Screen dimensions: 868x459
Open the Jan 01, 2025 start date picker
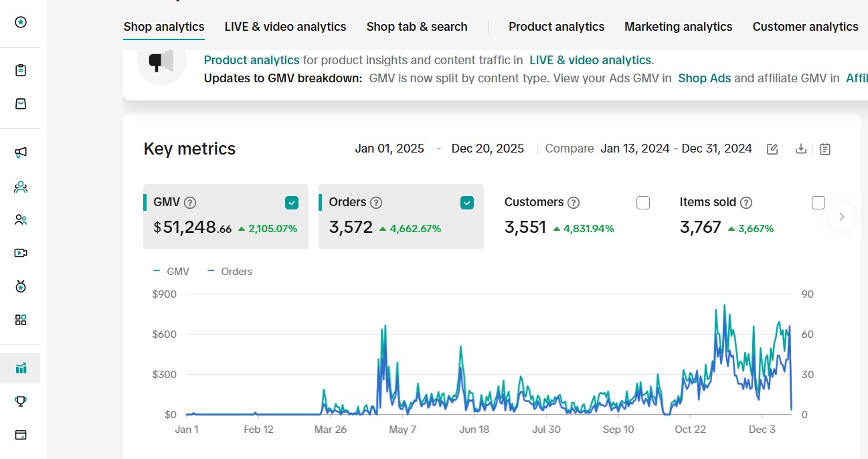(389, 149)
